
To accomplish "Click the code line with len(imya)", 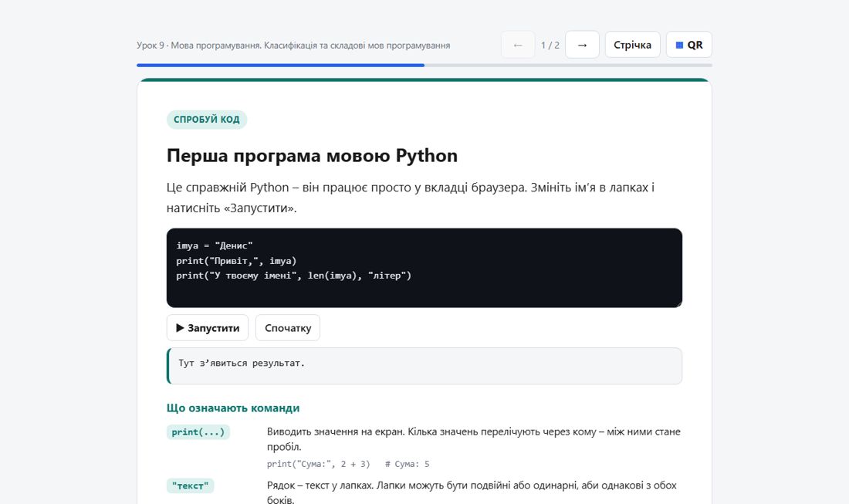I will click(x=293, y=276).
